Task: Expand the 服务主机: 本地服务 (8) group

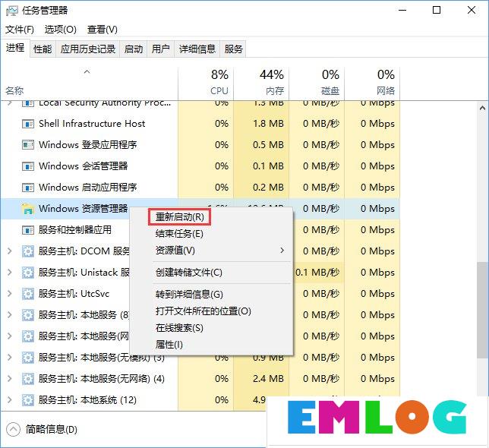Action: 10,315
